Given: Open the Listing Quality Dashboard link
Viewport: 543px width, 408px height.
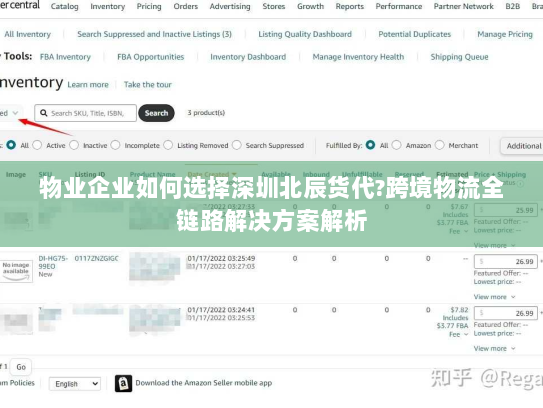Looking at the screenshot, I should click(305, 34).
